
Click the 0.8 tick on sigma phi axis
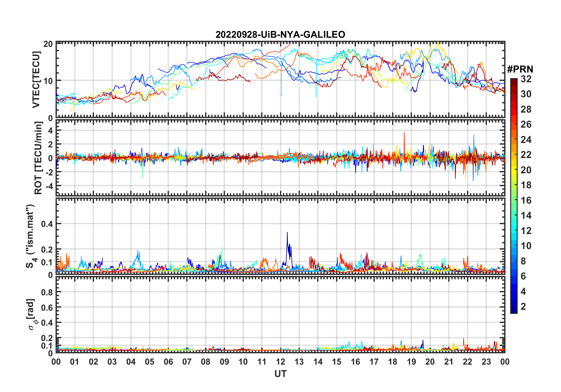[x=47, y=292]
